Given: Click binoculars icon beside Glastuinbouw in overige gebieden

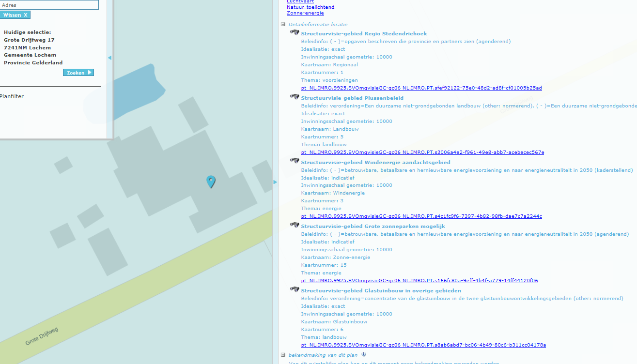Looking at the screenshot, I should pyautogui.click(x=295, y=289).
